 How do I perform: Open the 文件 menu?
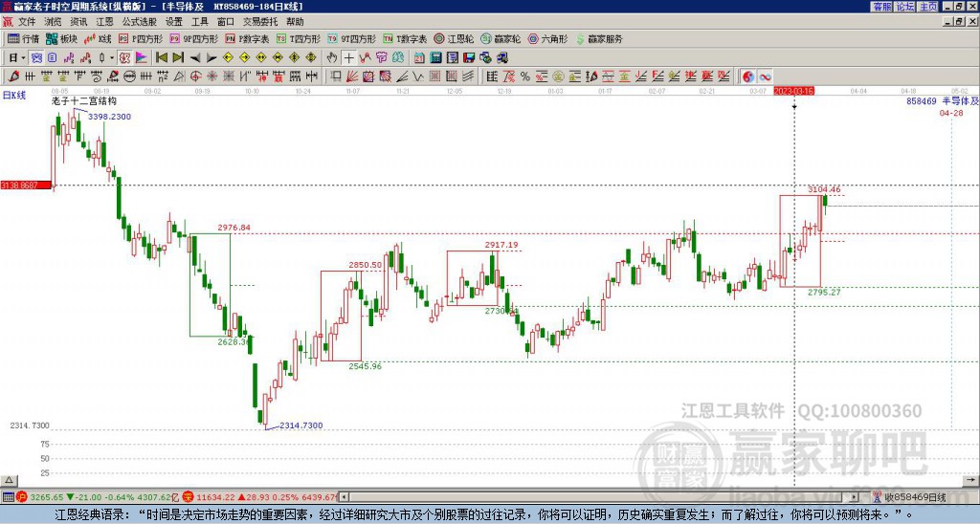pyautogui.click(x=27, y=22)
